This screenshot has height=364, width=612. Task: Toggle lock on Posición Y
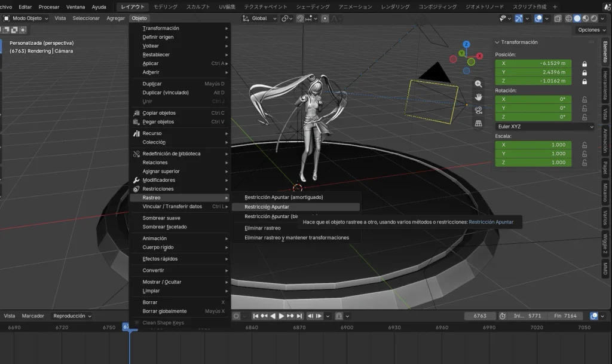pyautogui.click(x=585, y=72)
